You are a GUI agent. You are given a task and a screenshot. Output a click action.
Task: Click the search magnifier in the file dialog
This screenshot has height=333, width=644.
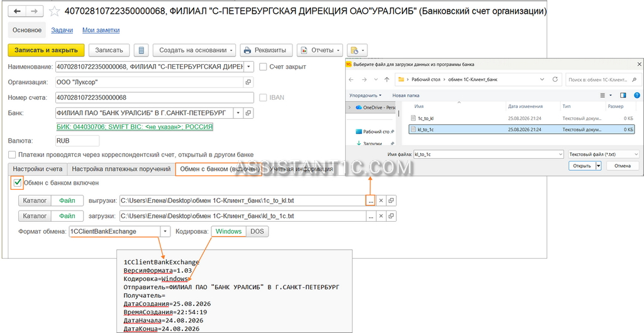(635, 80)
